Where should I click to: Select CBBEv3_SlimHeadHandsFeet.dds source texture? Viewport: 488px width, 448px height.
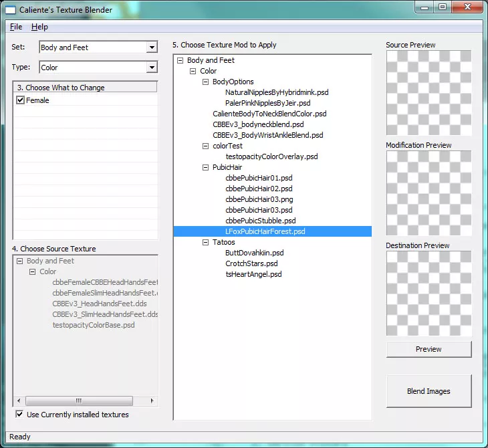point(105,314)
